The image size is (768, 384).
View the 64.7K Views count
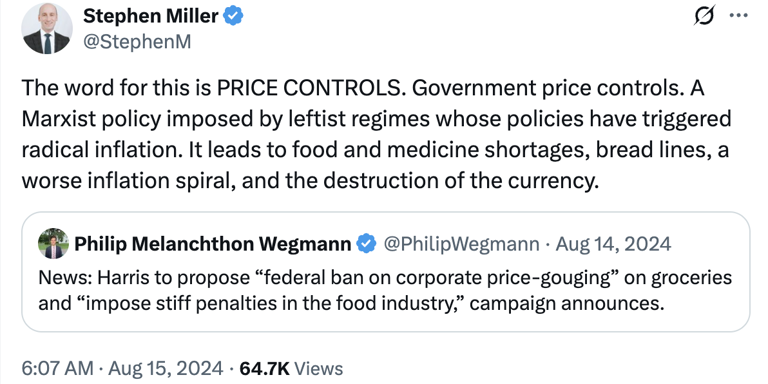[291, 368]
